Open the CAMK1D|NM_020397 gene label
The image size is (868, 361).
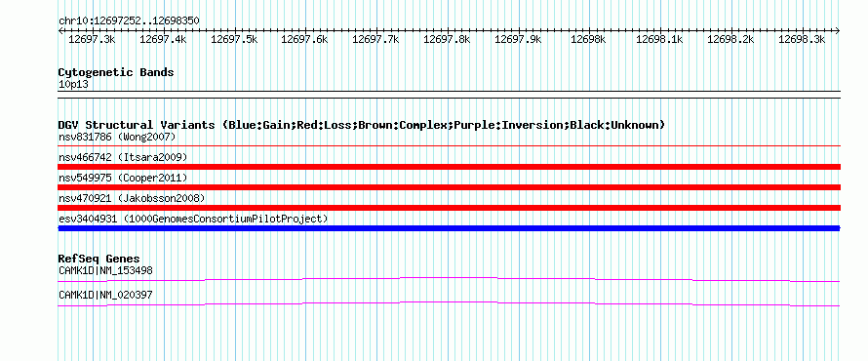[105, 295]
